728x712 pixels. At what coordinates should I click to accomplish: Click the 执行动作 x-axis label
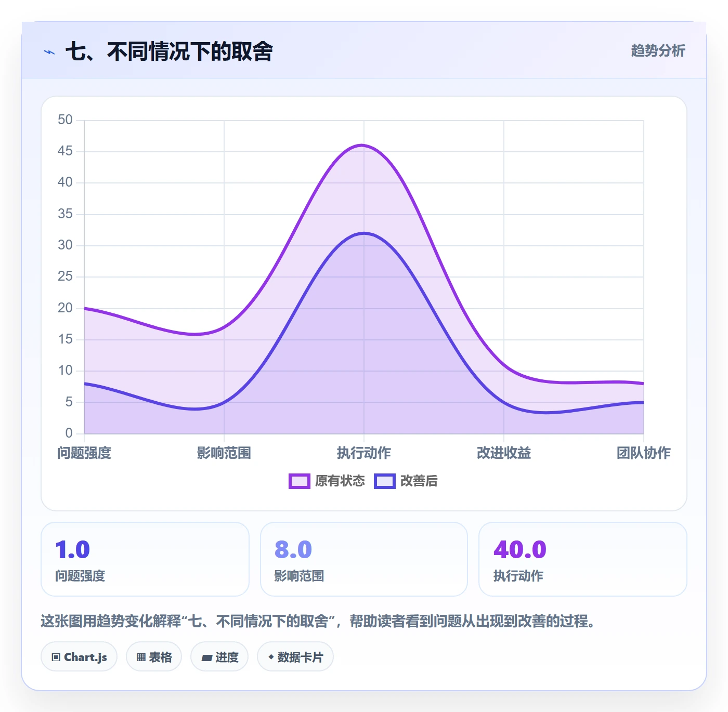click(x=364, y=453)
